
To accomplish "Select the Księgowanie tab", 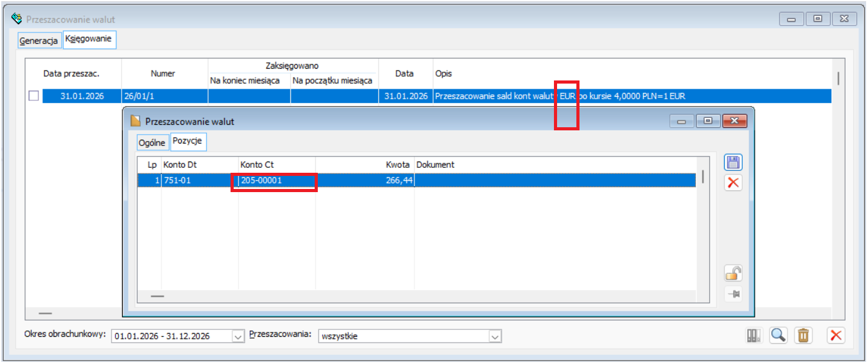I will point(88,39).
